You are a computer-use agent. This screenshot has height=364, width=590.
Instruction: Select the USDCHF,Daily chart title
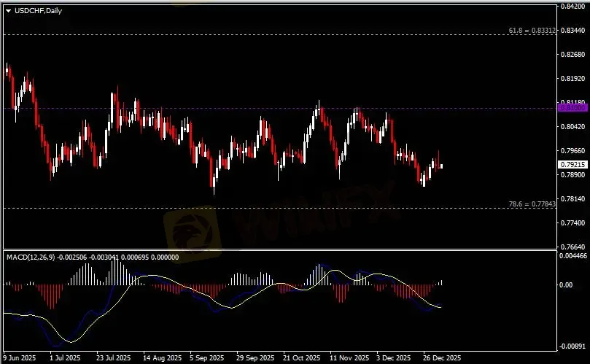pyautogui.click(x=38, y=10)
